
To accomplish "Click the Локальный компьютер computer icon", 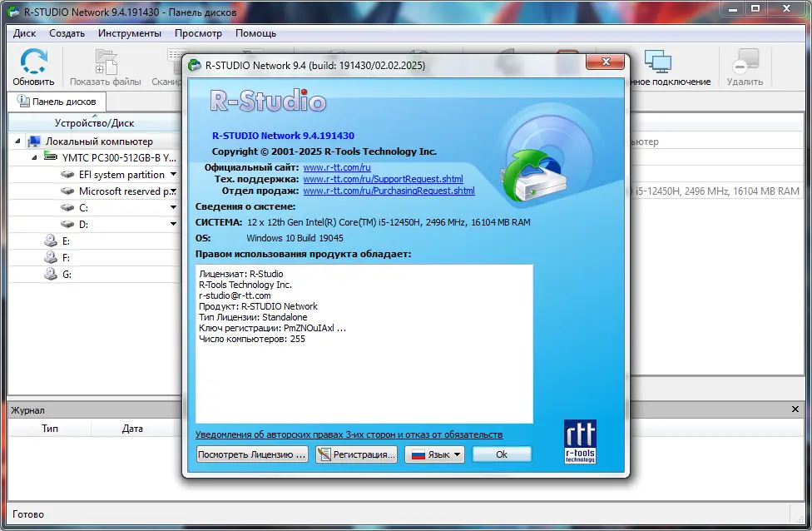I will [34, 141].
